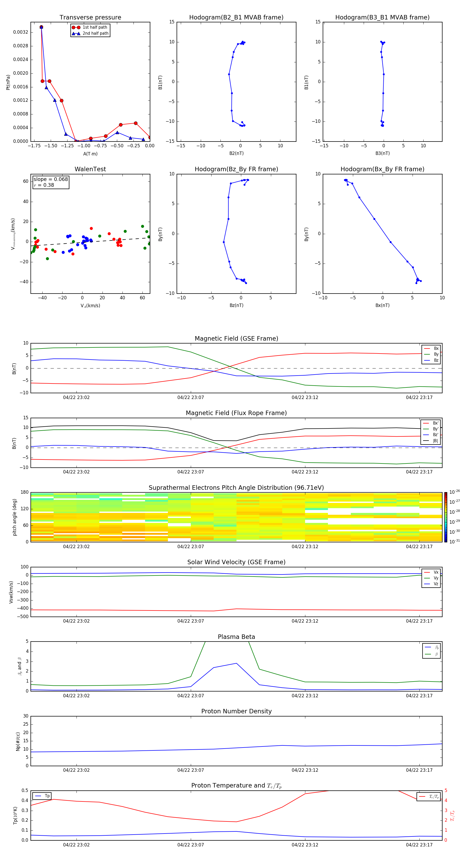Click the colorbar 10^-26 tick label

[455, 492]
